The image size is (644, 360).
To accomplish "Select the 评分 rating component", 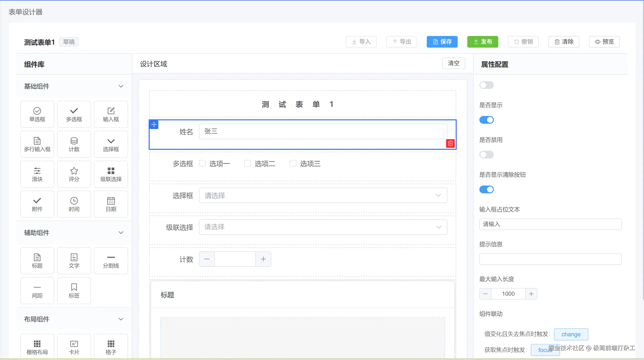I will [x=74, y=174].
